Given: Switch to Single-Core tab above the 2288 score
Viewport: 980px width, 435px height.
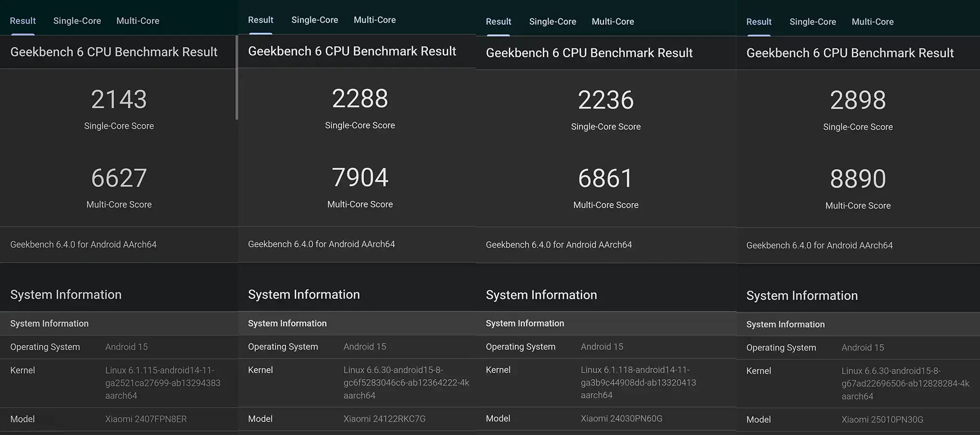Looking at the screenshot, I should pyautogui.click(x=315, y=20).
